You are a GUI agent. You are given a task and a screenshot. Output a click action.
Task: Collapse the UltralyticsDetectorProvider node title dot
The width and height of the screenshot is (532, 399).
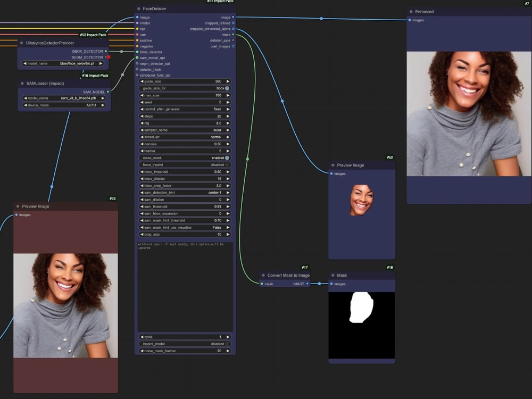point(22,43)
